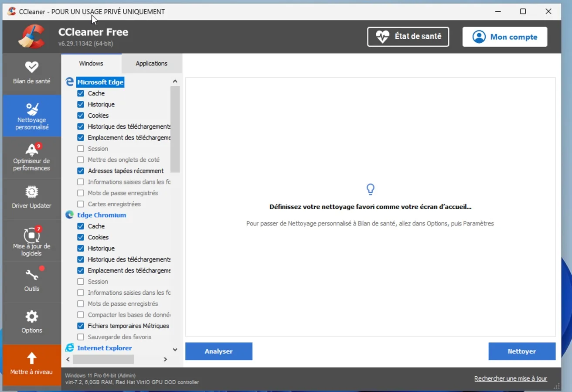Click the up chevron above the scrollbar
The height and width of the screenshot is (392, 572).
[x=175, y=81]
